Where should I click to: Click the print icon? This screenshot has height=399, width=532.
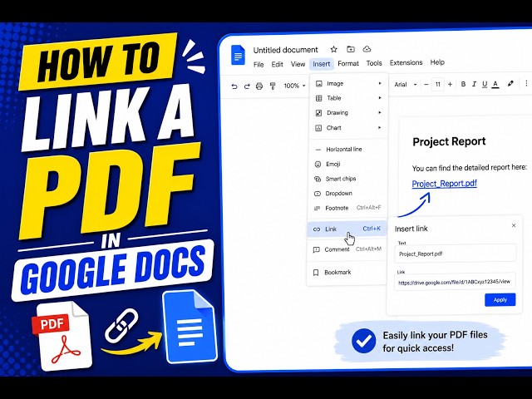pos(259,86)
